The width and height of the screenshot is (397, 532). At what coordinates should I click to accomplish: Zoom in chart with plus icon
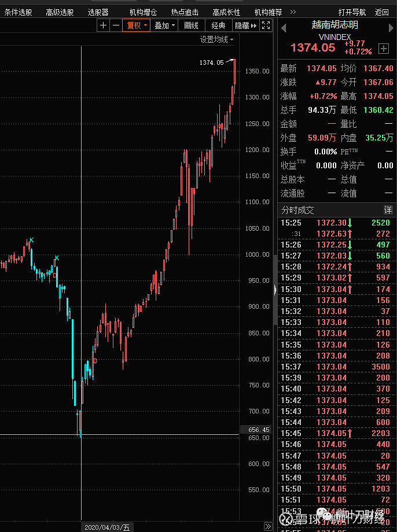tap(103, 25)
